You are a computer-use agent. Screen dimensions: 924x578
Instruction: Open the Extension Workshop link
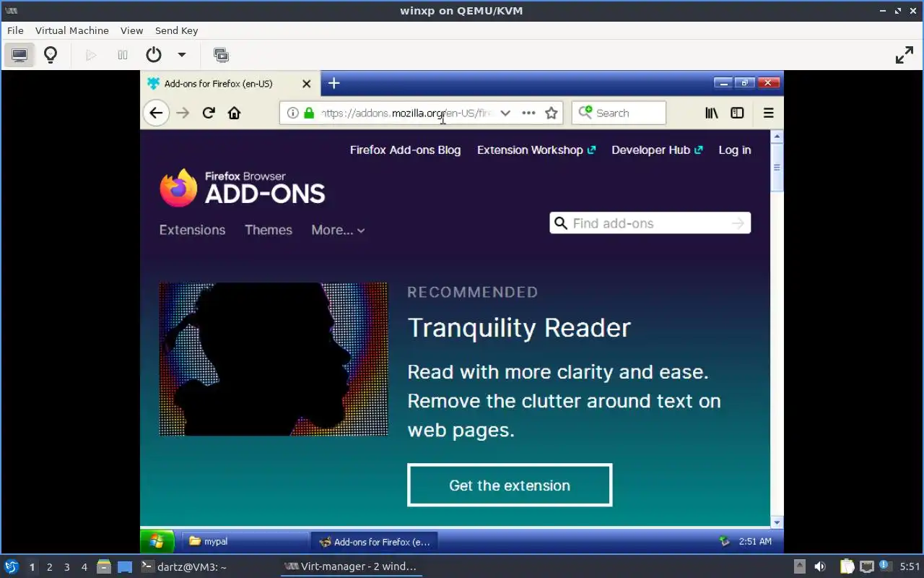click(536, 150)
